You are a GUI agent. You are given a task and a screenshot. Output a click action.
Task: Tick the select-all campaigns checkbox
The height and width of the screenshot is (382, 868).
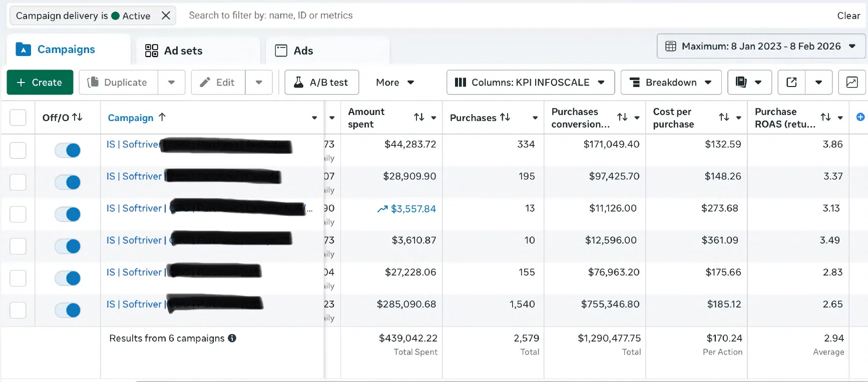pos(18,117)
